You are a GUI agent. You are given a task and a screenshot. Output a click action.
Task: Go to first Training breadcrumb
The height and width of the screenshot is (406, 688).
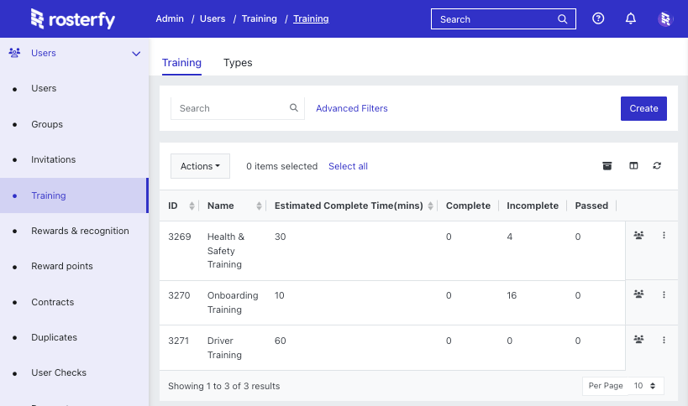tap(259, 19)
